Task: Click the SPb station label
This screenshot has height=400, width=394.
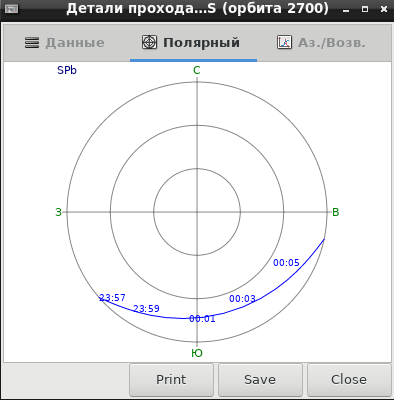Action: point(67,70)
